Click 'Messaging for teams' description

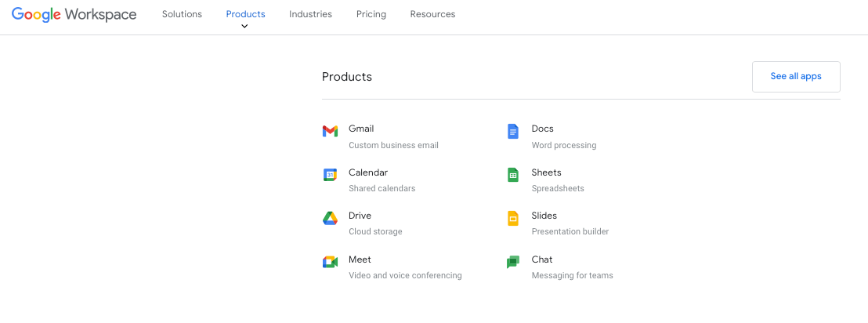pyautogui.click(x=573, y=275)
